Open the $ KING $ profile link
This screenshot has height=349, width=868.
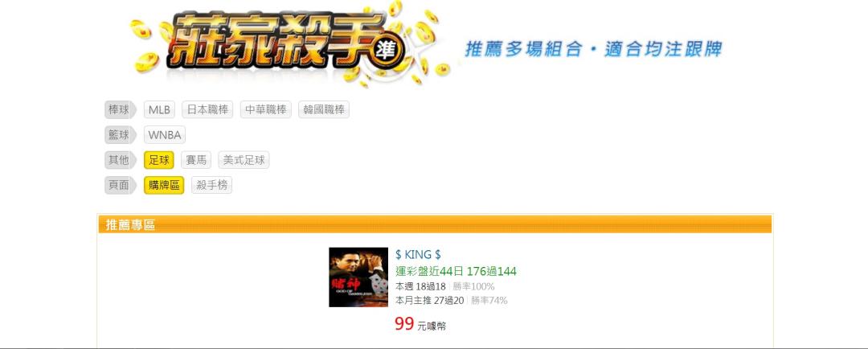coord(418,255)
